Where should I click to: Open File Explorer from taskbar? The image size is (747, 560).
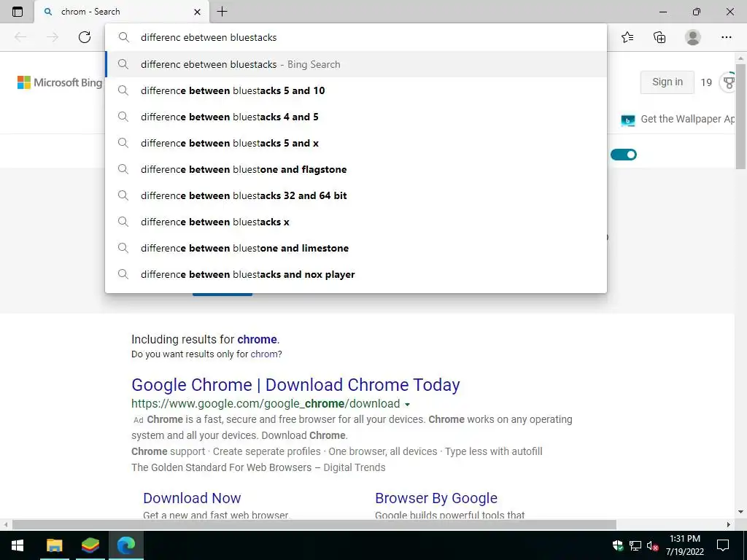(54, 545)
